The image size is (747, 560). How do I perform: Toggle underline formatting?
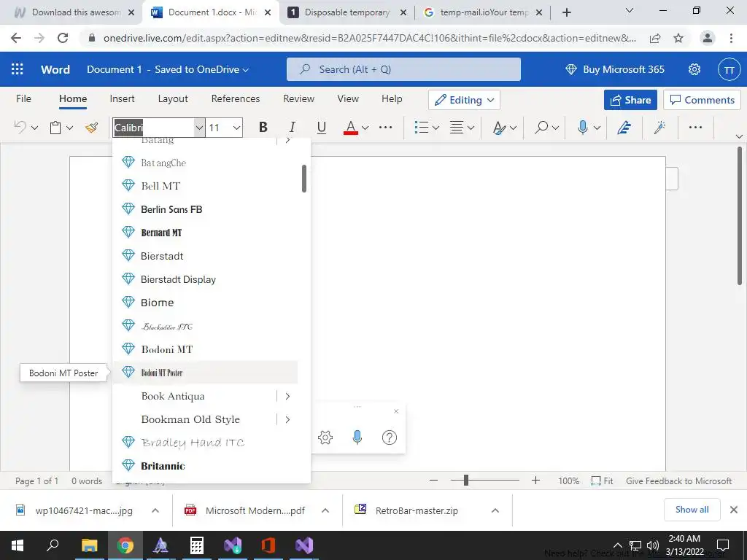322,127
